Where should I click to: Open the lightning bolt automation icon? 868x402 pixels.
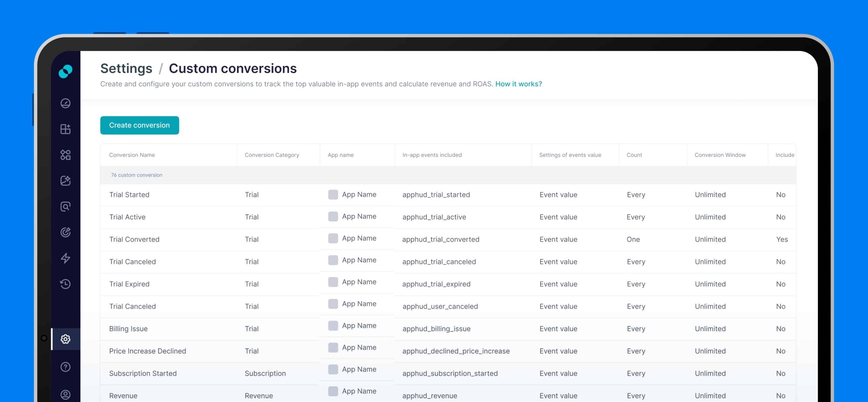[x=65, y=258]
